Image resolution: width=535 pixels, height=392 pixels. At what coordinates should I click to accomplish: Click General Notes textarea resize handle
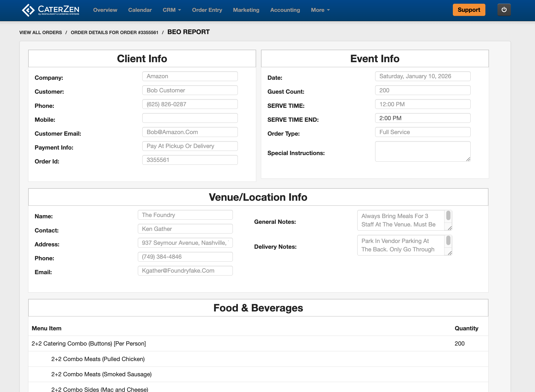[450, 228]
